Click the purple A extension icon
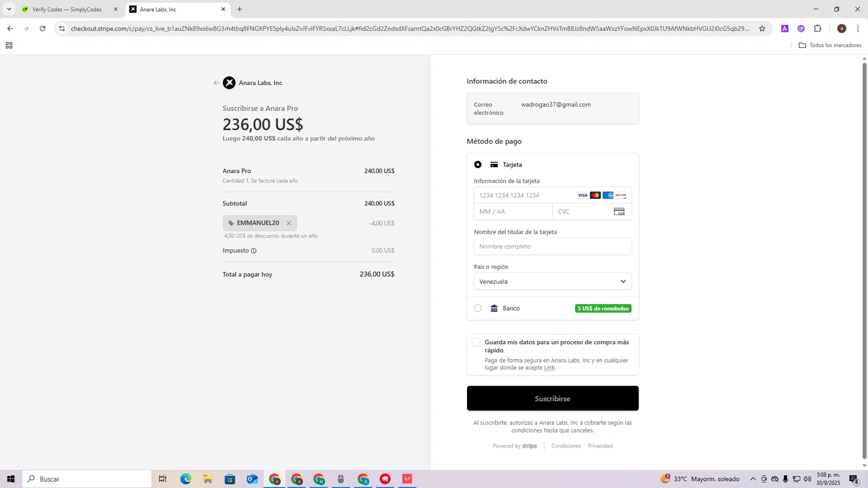Image resolution: width=868 pixels, height=488 pixels. [785, 28]
